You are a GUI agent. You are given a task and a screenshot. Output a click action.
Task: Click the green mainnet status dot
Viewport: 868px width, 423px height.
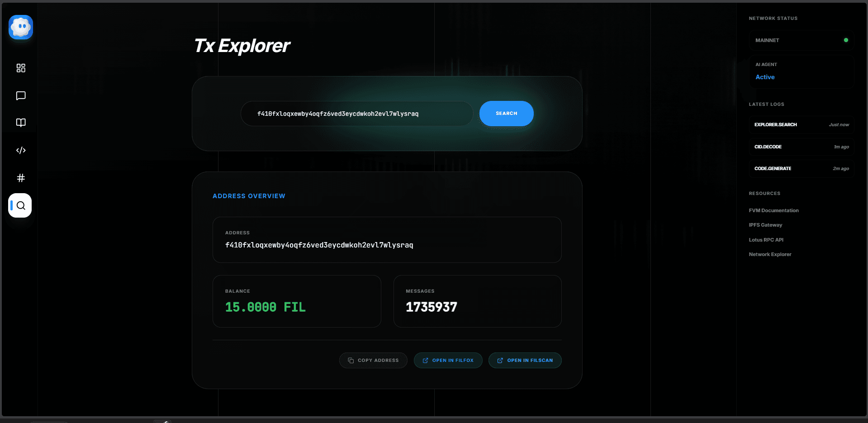[846, 40]
